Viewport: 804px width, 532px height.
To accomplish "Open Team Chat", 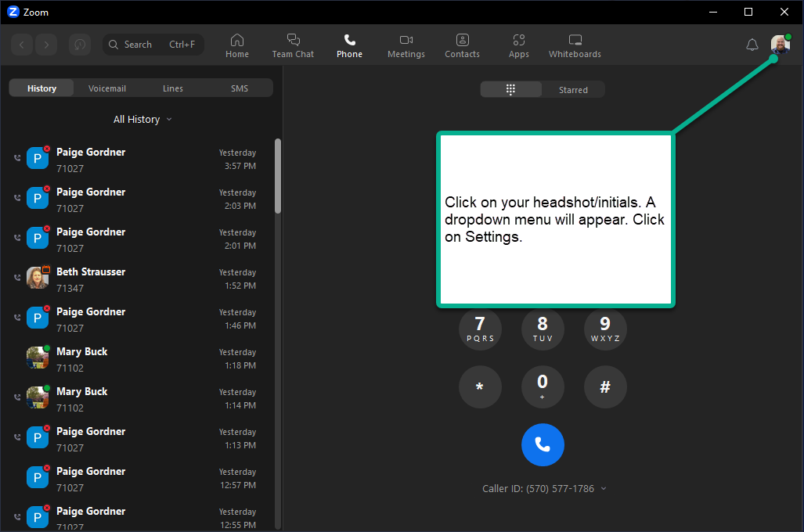I will (x=293, y=46).
